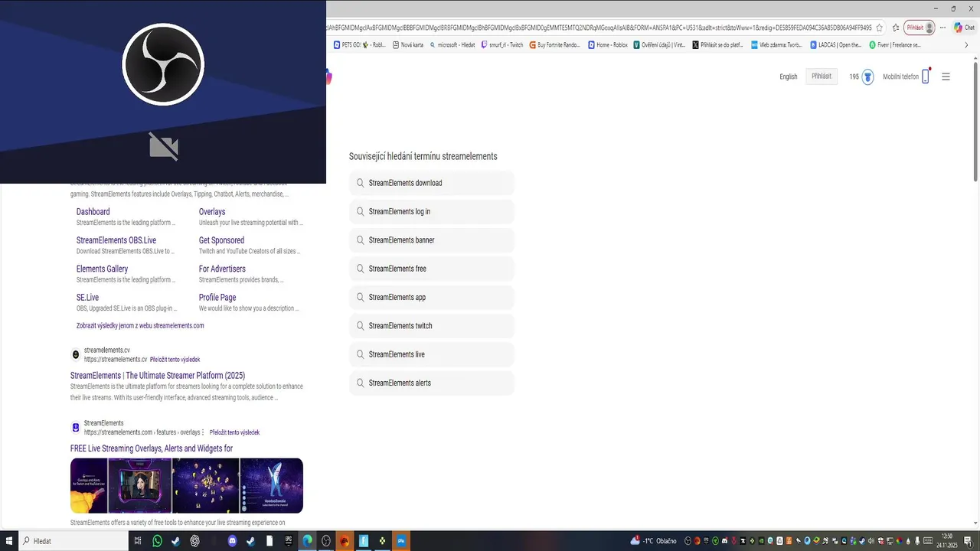Search related term StreamElements app
The height and width of the screenshot is (551, 980).
(432, 297)
